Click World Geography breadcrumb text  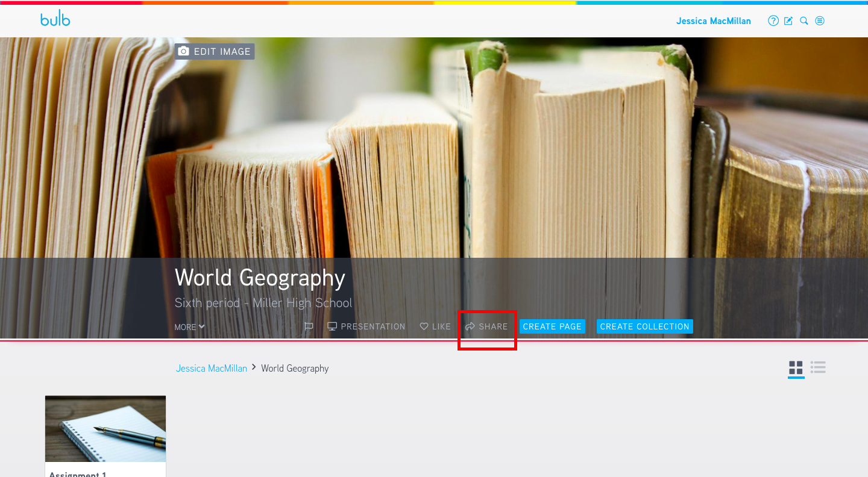[x=295, y=368]
